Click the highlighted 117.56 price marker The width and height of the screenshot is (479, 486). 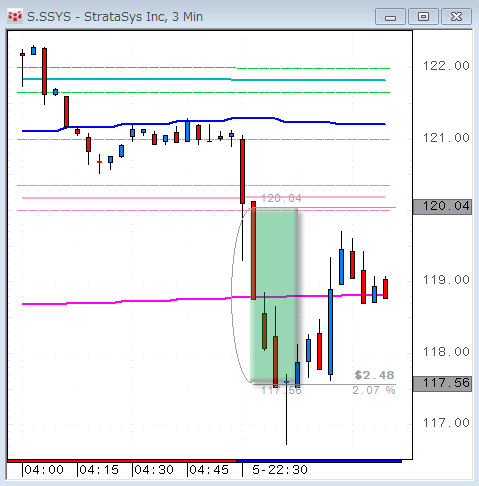click(442, 384)
